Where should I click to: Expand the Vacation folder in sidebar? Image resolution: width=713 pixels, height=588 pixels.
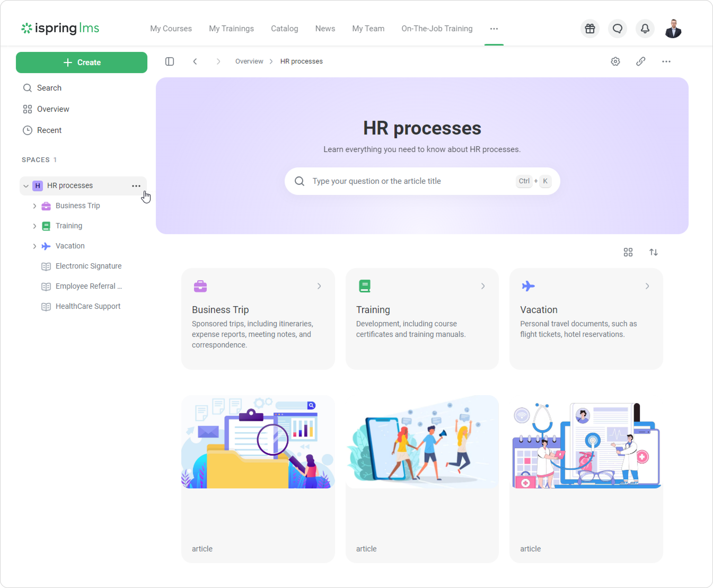(34, 246)
